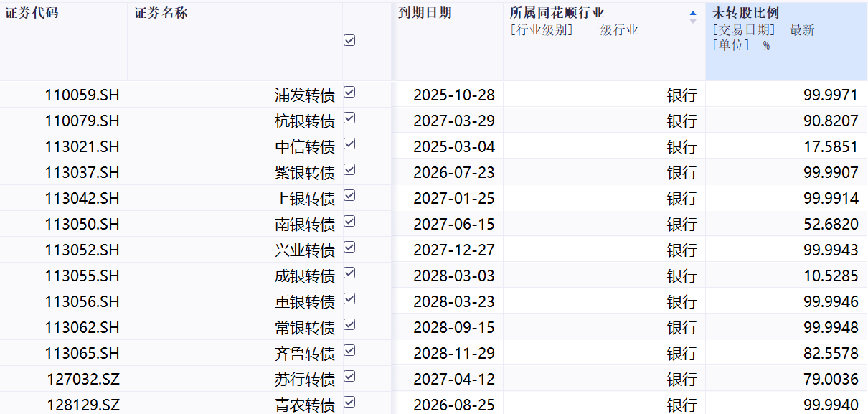Open the 行业级别 一级行业 parameter
This screenshot has height=414, width=868.
click(574, 30)
